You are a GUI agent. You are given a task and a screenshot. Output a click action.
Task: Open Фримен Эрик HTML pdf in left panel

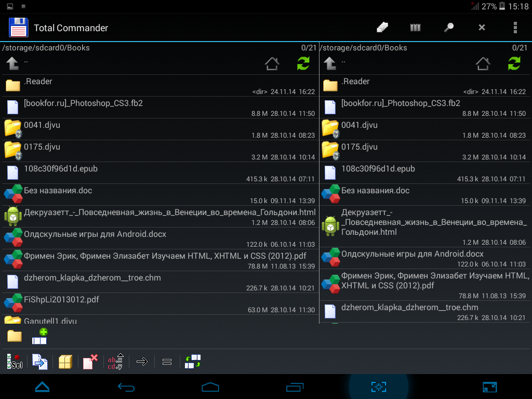pyautogui.click(x=160, y=260)
